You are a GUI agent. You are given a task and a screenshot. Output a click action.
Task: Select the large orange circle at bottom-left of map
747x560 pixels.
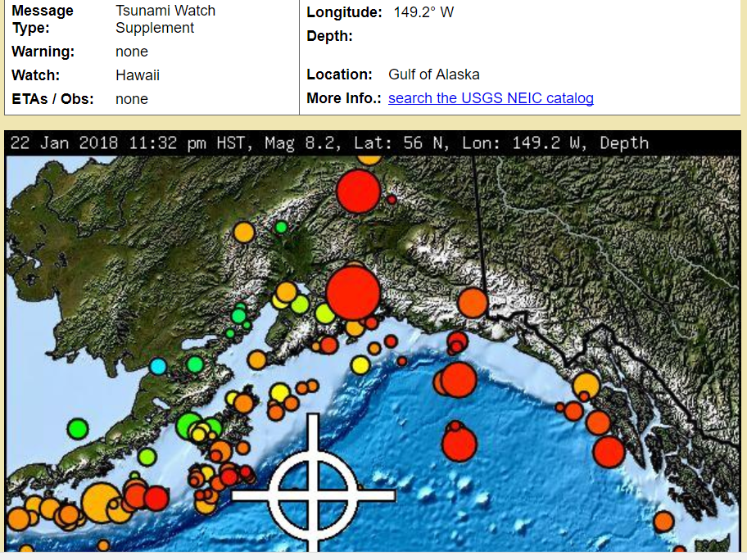pos(100,501)
